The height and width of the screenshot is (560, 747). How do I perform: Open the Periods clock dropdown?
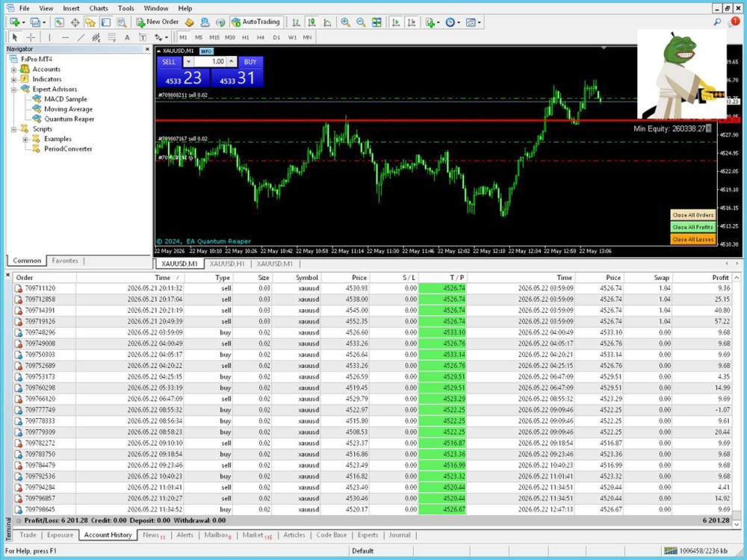click(x=452, y=22)
